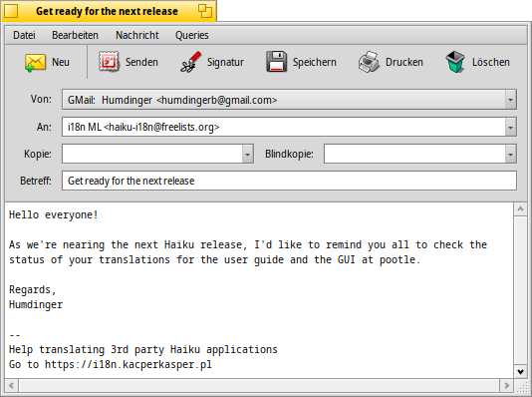Viewport: 532px width, 397px height.
Task: Click the Signatur pen icon
Action: click(190, 62)
